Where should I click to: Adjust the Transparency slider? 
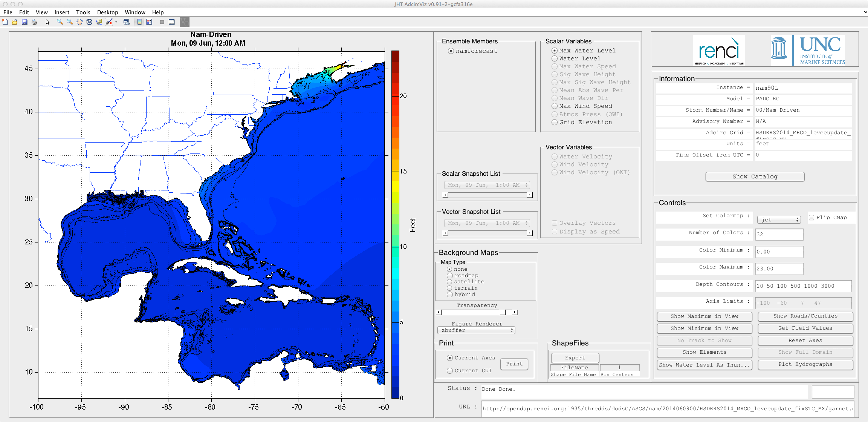[x=503, y=312]
